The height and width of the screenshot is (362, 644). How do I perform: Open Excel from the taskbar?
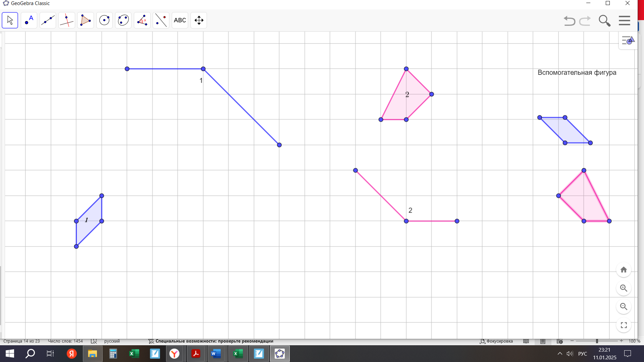pos(134,354)
